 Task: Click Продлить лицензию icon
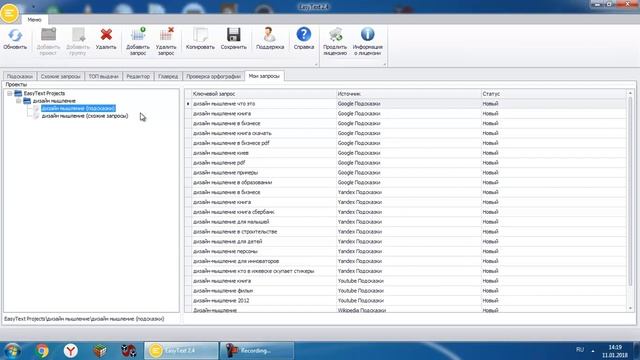point(335,35)
